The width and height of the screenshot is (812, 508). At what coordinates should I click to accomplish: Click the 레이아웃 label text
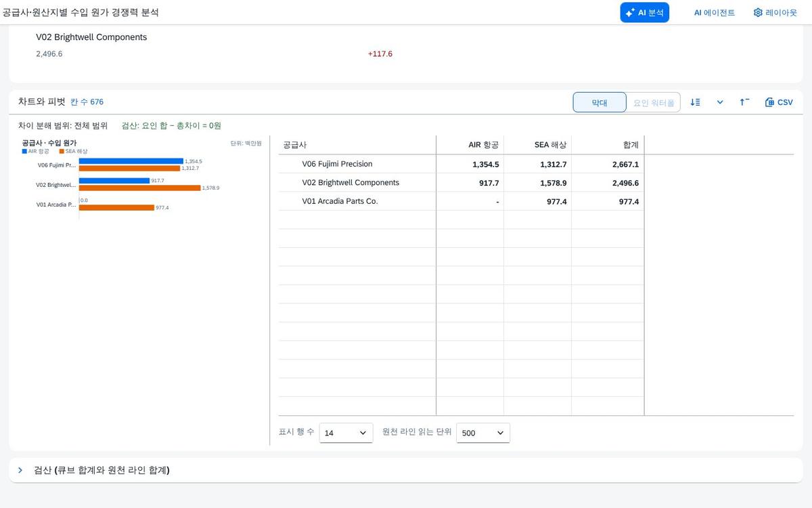point(781,13)
